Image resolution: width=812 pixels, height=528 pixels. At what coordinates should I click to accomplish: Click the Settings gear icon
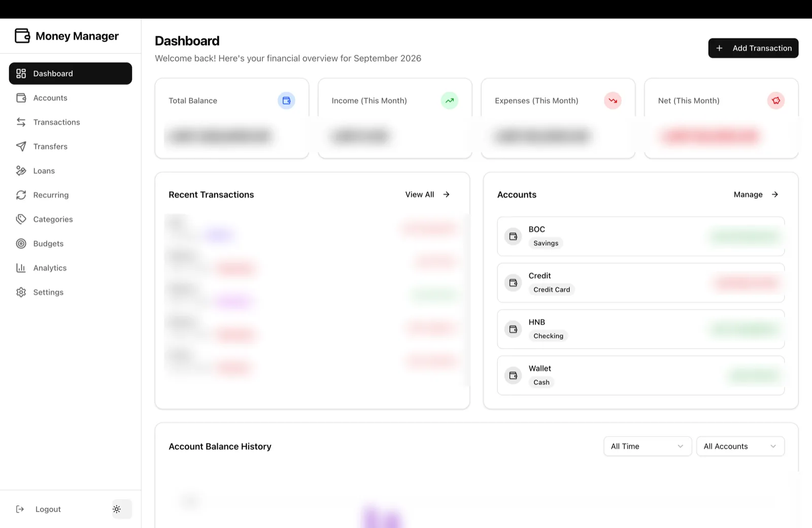point(21,292)
